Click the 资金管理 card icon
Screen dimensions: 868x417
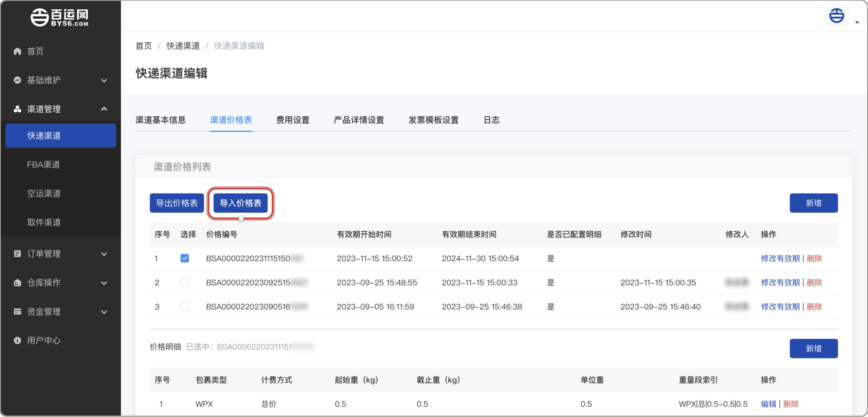17,312
